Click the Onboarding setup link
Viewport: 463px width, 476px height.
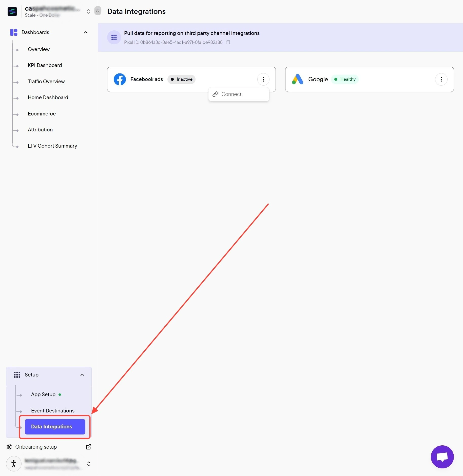(x=36, y=447)
